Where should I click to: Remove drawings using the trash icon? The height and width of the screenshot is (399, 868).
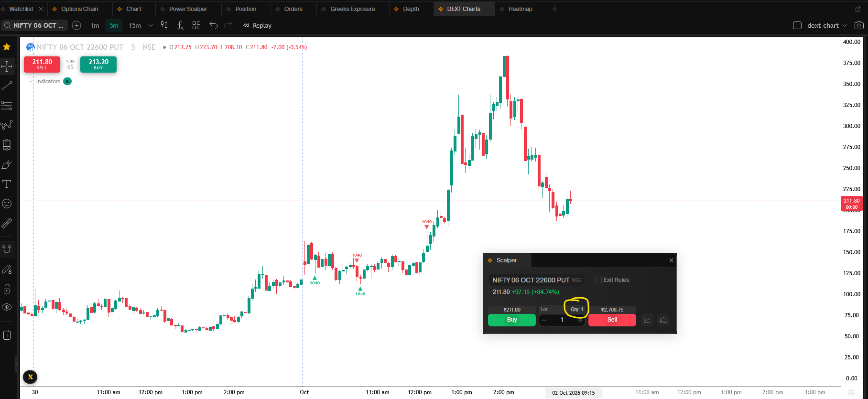pos(7,335)
